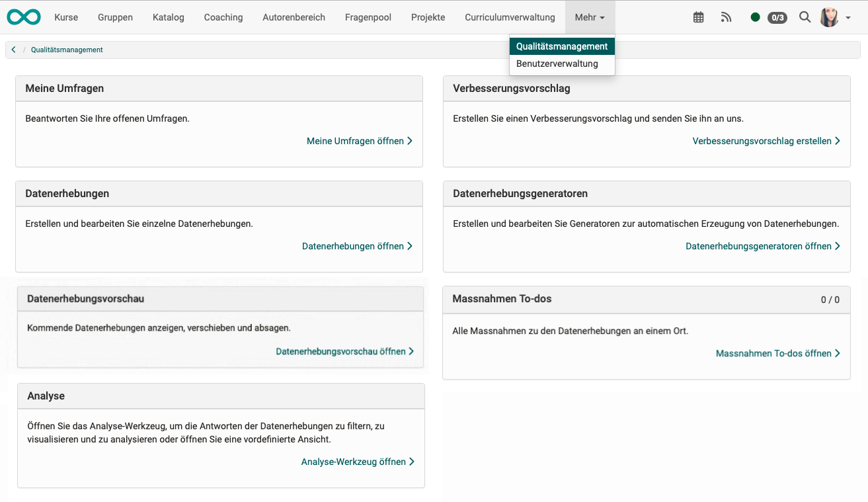Select Qualitätsmanagement in the Mehr menu
This screenshot has height=502, width=868.
[562, 46]
